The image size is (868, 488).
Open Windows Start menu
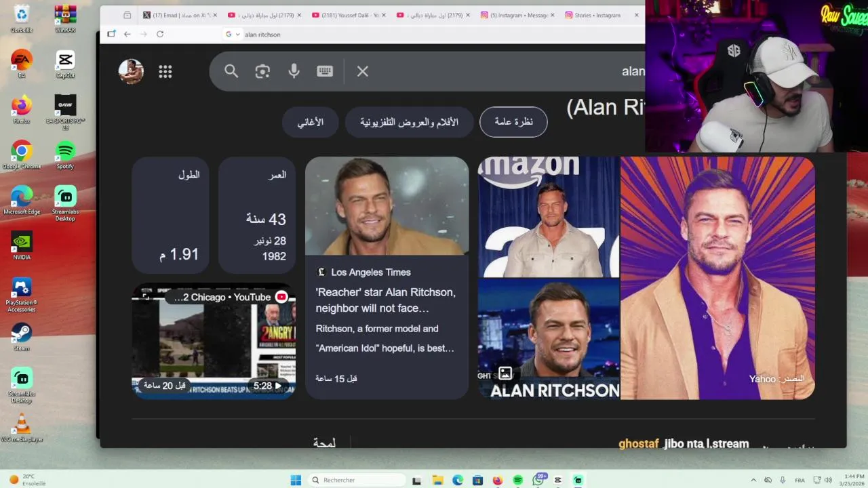(x=296, y=480)
